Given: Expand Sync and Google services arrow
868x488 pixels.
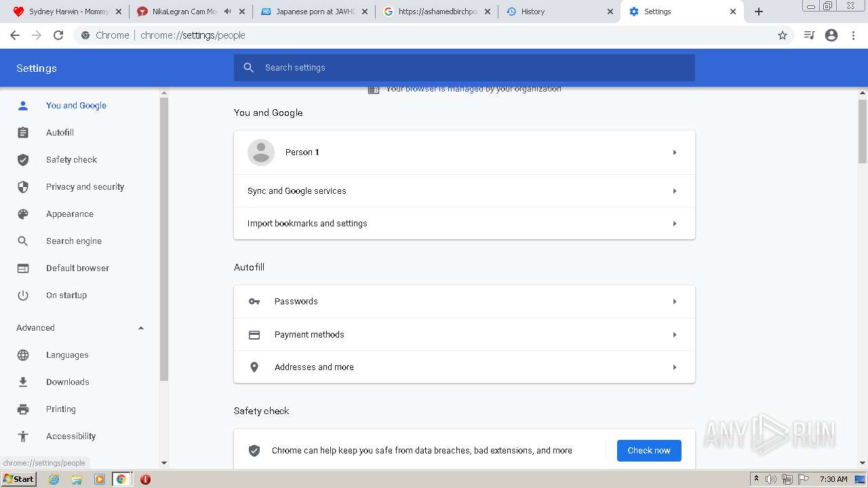Looking at the screenshot, I should tap(675, 191).
